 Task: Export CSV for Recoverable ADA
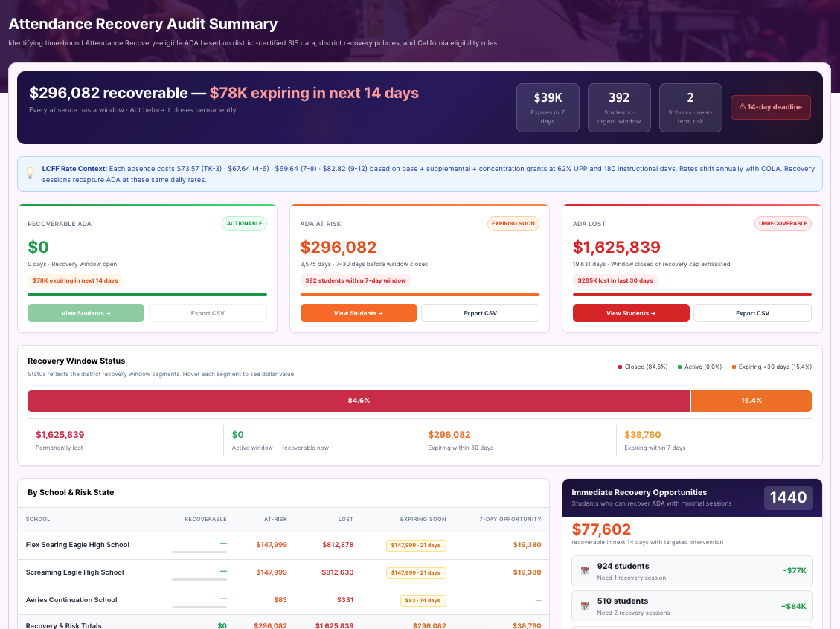208,313
